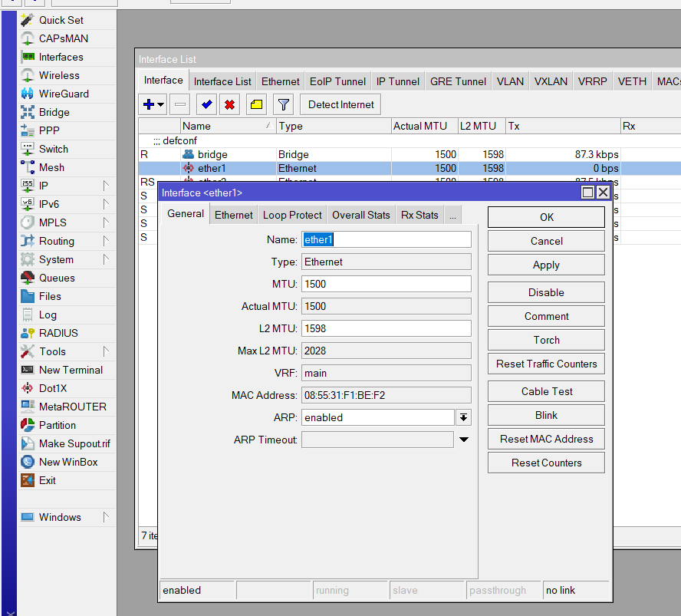Open the WireGuard menu
Screen dimensions: 681x616
[x=64, y=94]
